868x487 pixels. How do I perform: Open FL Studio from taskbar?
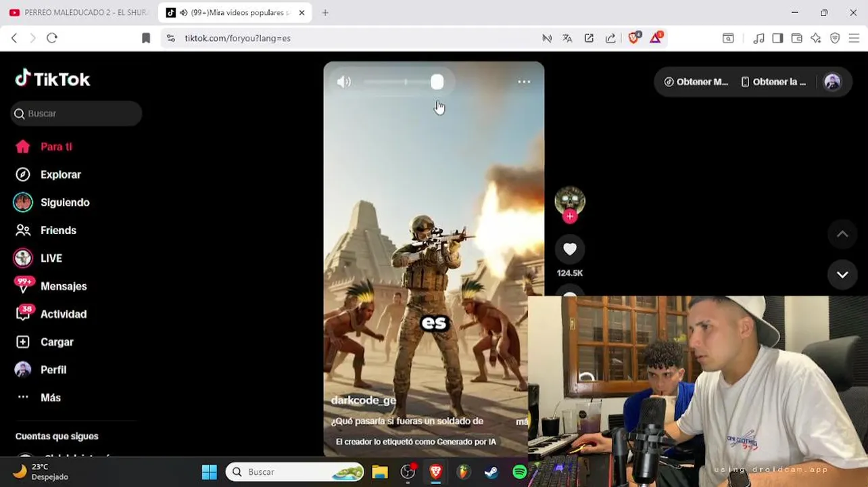463,471
